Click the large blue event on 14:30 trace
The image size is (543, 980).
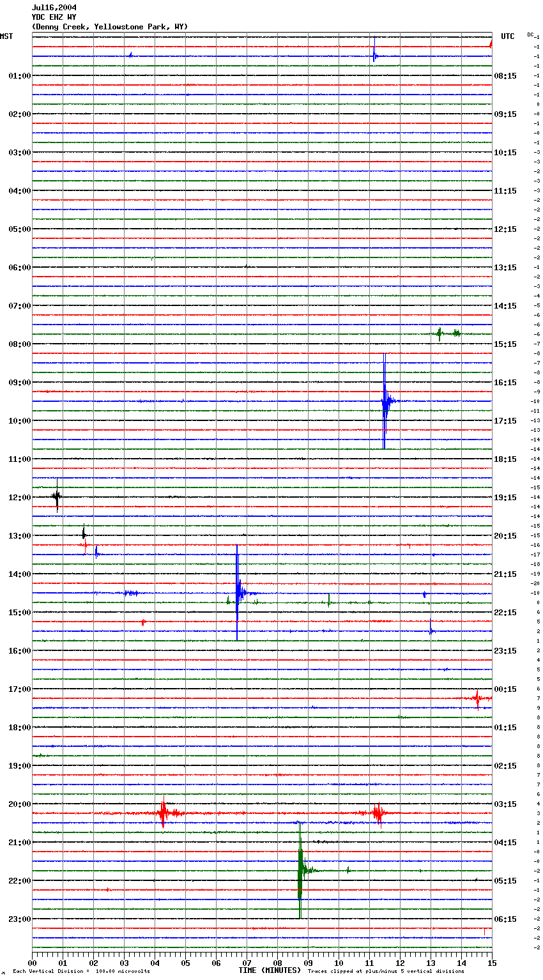point(238,593)
